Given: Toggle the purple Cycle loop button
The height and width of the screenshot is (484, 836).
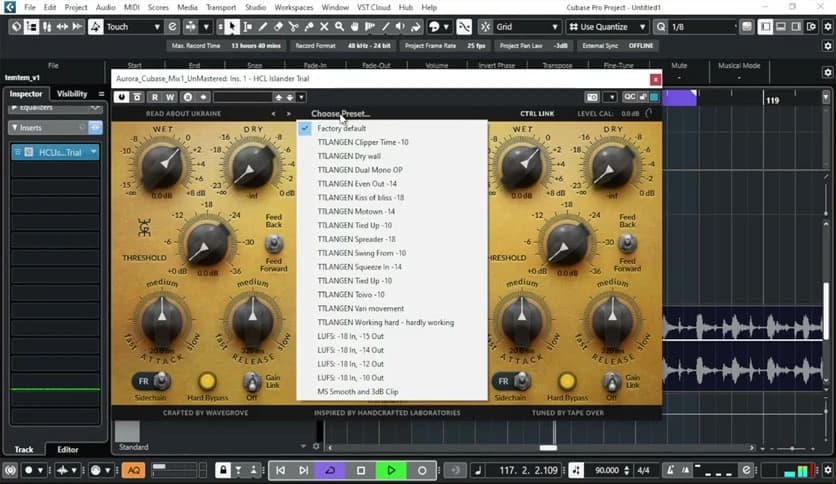Looking at the screenshot, I should pos(331,470).
